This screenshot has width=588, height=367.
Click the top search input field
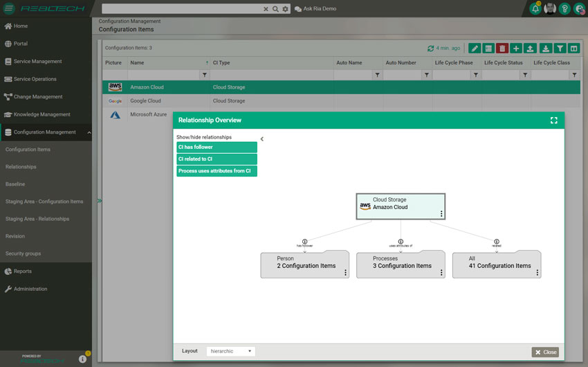tap(181, 9)
